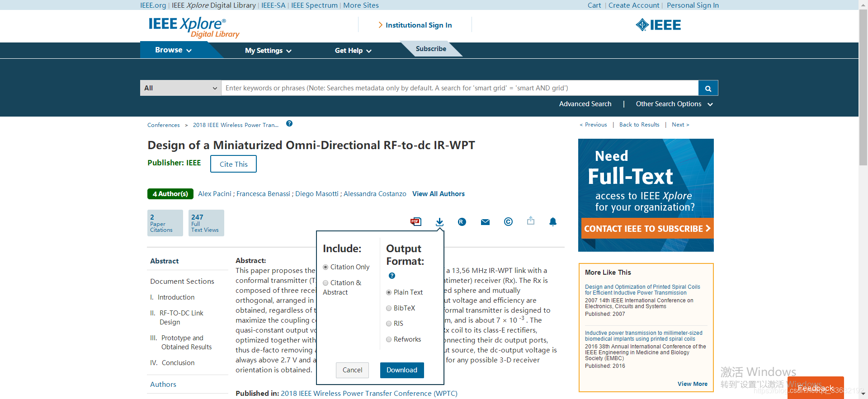Click Create Account link
The height and width of the screenshot is (399, 868).
coord(634,5)
